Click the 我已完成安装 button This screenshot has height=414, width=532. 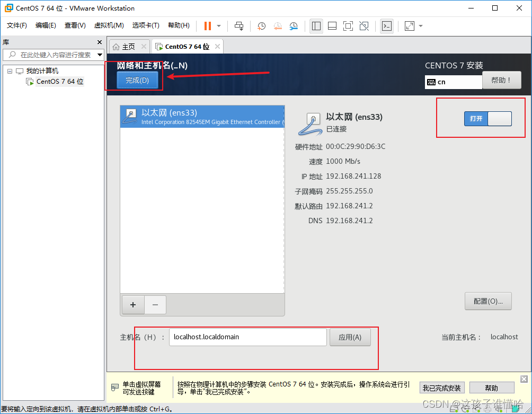tap(442, 388)
